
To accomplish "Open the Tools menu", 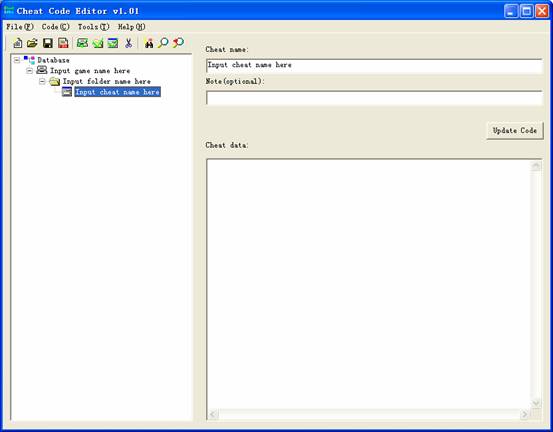I will (x=93, y=27).
